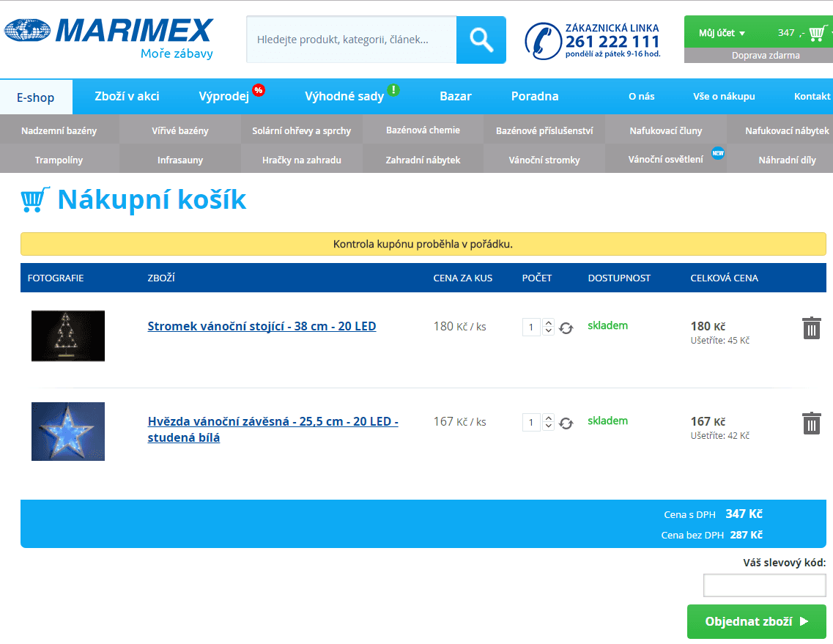Open Bazénová chemie category

423,130
